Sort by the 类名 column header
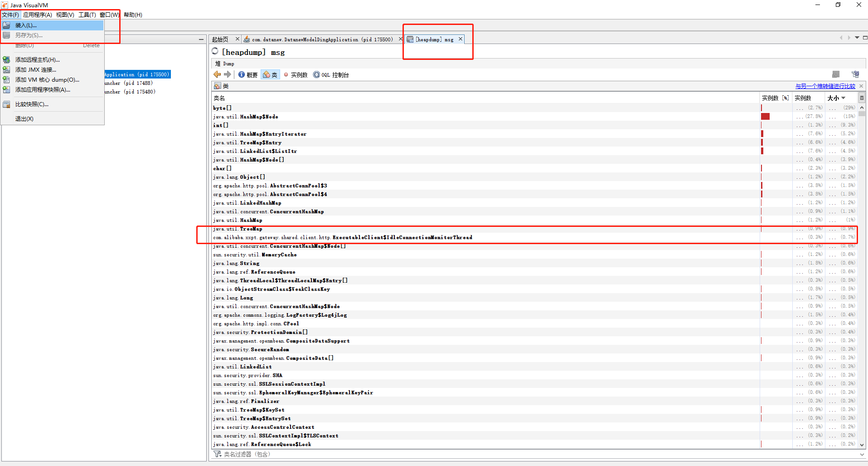The image size is (868, 466). 485,98
